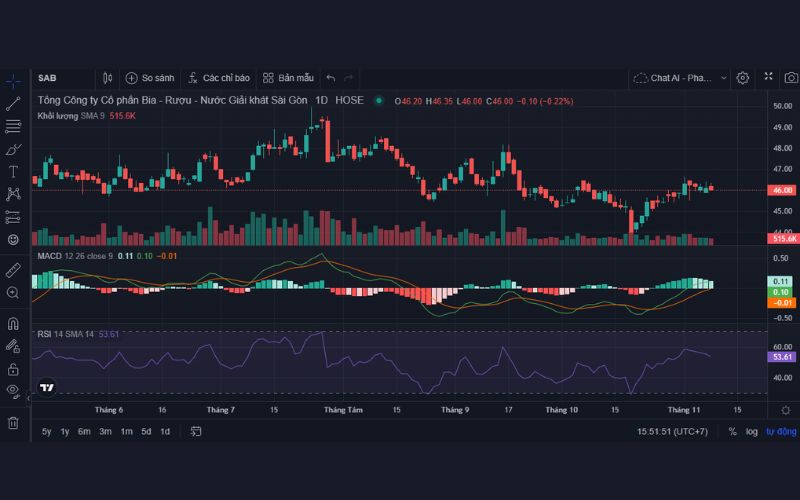Toggle percent scale on price axis
The width and height of the screenshot is (800, 500).
pyautogui.click(x=732, y=432)
